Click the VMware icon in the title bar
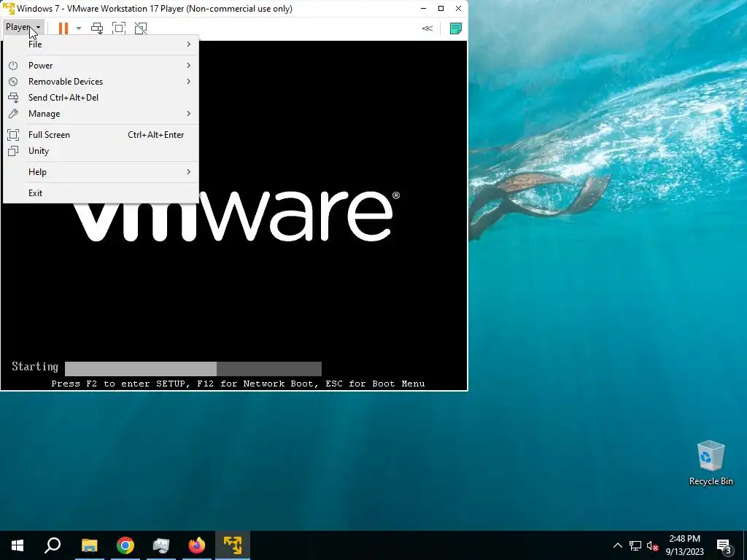The image size is (747, 560). [9, 9]
